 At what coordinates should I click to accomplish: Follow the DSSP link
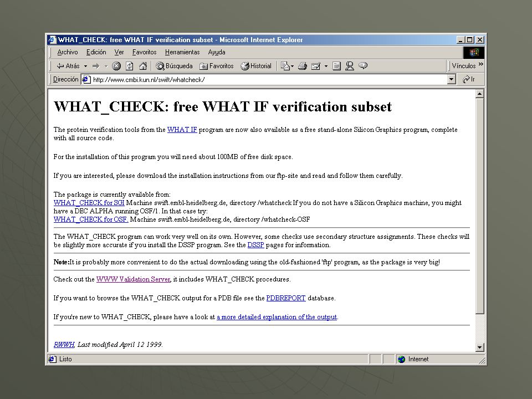[x=255, y=245]
